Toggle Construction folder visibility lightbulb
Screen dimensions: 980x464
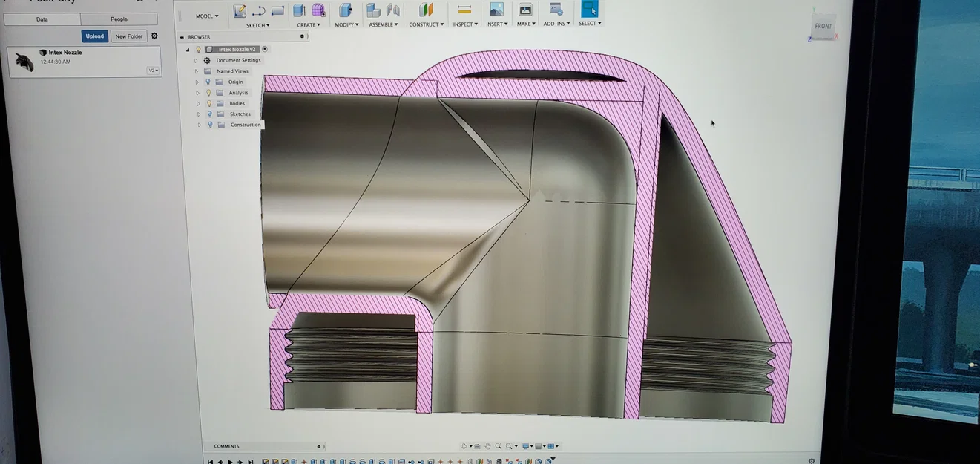[x=210, y=125]
